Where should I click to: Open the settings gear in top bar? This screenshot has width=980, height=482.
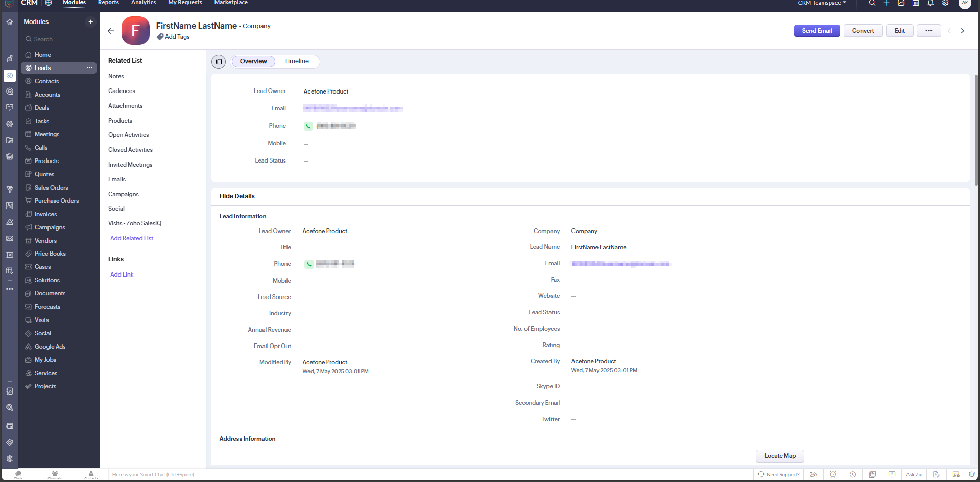[945, 3]
